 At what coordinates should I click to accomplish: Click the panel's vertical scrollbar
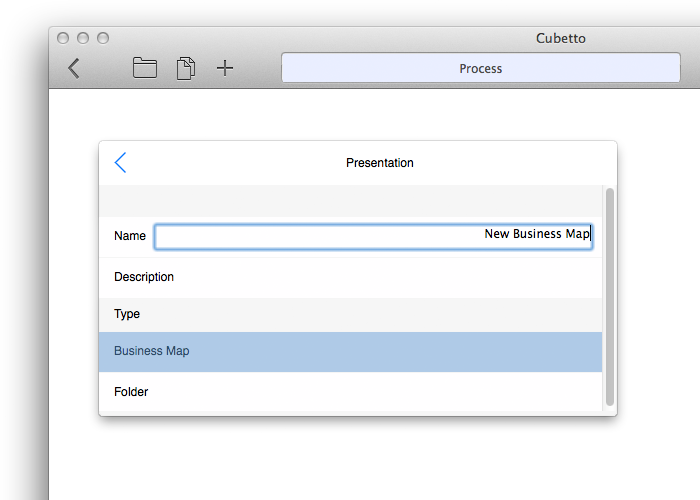click(609, 297)
